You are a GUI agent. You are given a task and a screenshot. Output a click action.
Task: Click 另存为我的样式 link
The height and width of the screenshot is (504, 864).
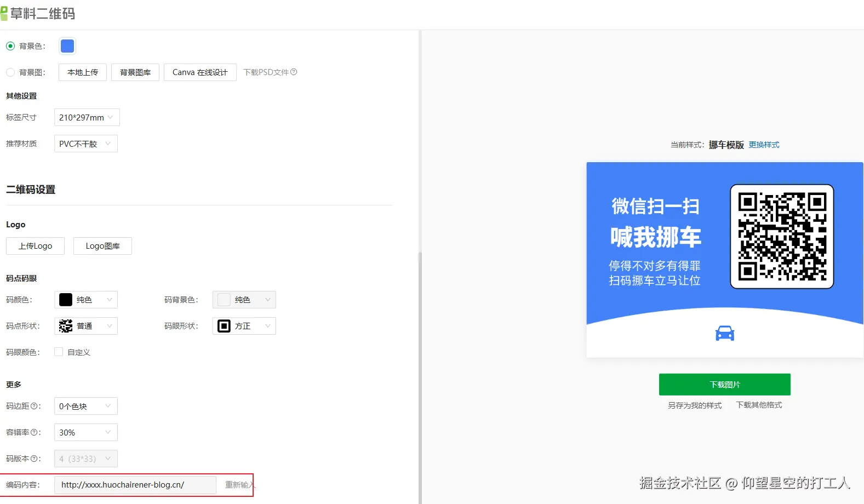(695, 405)
